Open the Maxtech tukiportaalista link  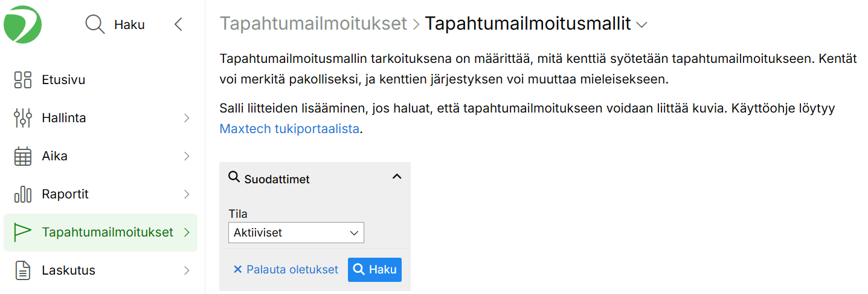289,129
